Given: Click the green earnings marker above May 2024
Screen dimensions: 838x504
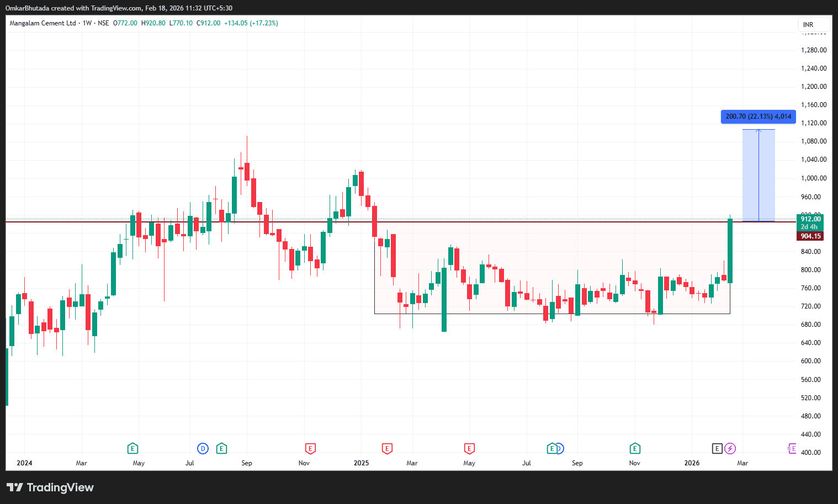Looking at the screenshot, I should (132, 448).
